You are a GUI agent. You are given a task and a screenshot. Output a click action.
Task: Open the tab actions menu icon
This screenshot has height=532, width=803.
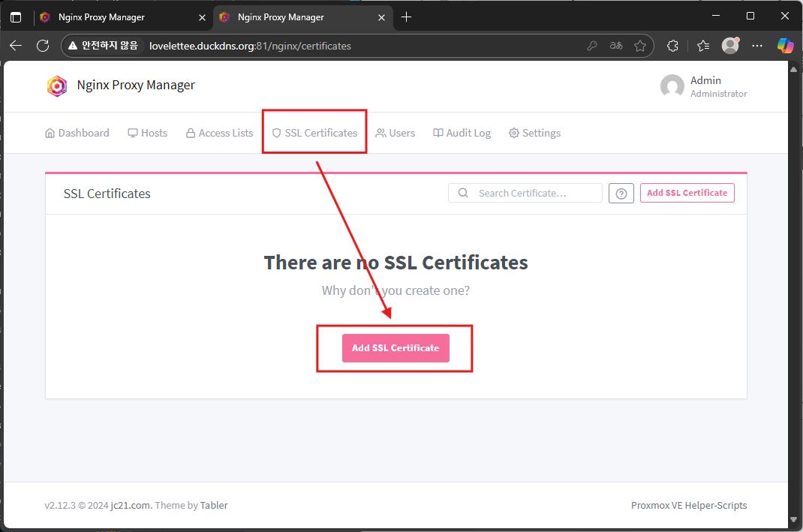16,17
